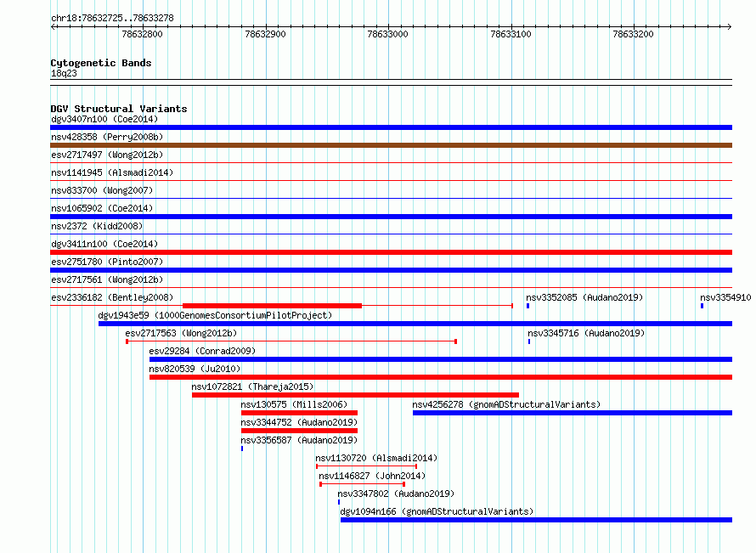The width and height of the screenshot is (756, 553).
Task: Open the dgv1943e59 (1000GenomesConsortiumPilotProject) label
Action: pyautogui.click(x=215, y=315)
